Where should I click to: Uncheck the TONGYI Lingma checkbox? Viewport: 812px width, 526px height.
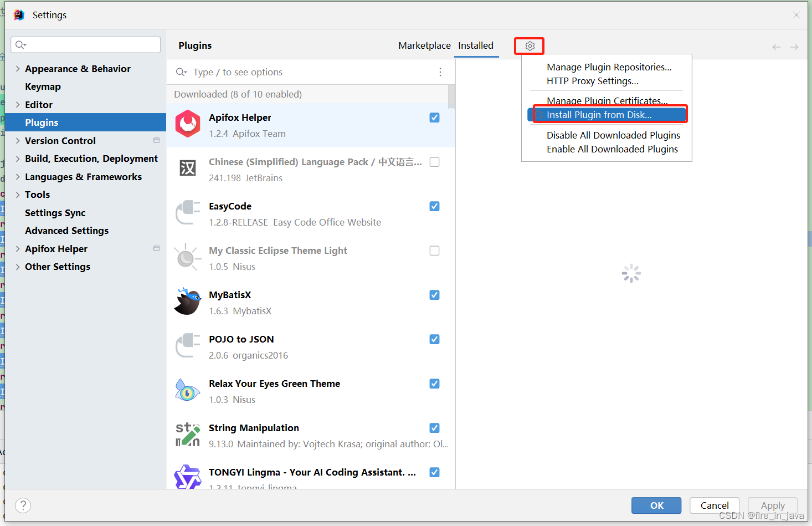click(x=435, y=472)
